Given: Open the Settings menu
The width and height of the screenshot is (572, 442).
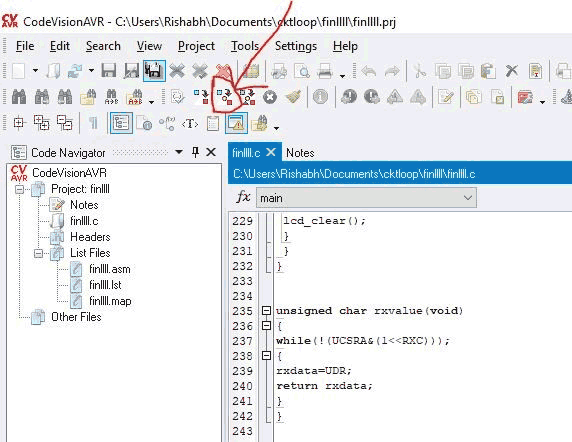Looking at the screenshot, I should pos(296,46).
